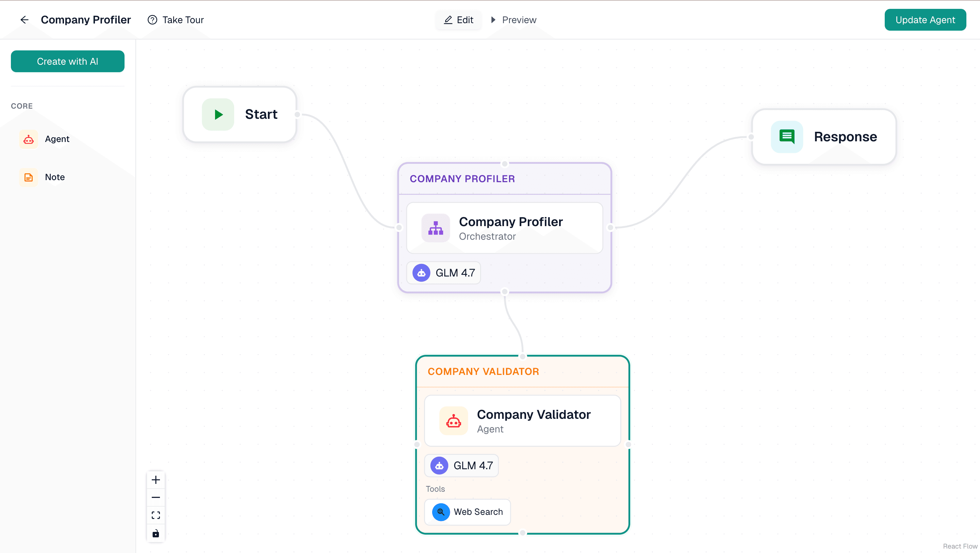The width and height of the screenshot is (980, 553).
Task: Click the fit-view icon in the canvas controls
Action: pos(156,515)
